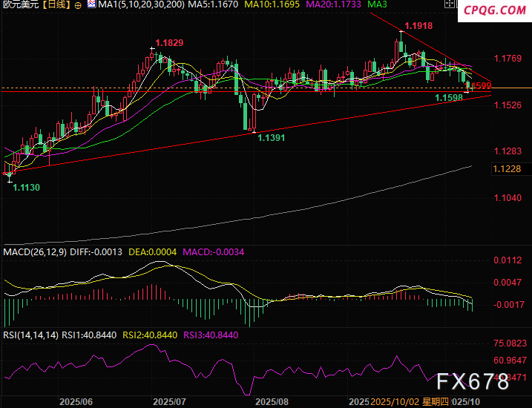Click the circled plus icon beside 日线
Viewport: 532px width, 408px height.
click(x=79, y=5)
